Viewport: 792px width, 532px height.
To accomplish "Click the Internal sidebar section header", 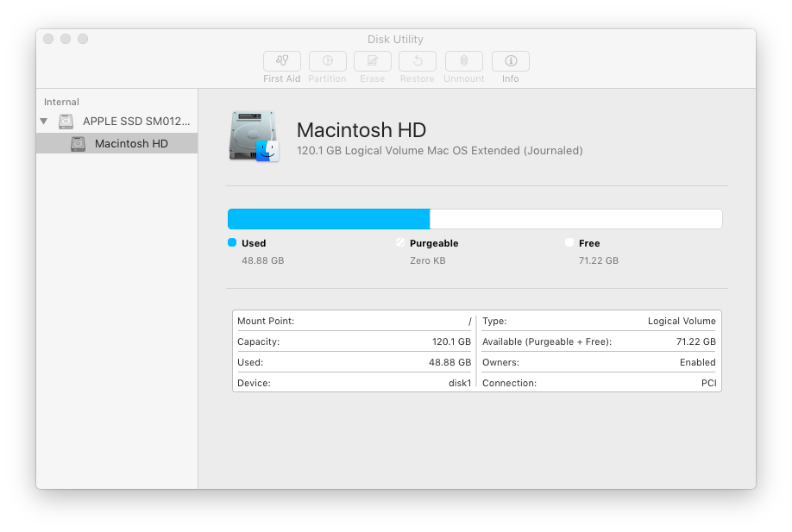I will coord(61,102).
